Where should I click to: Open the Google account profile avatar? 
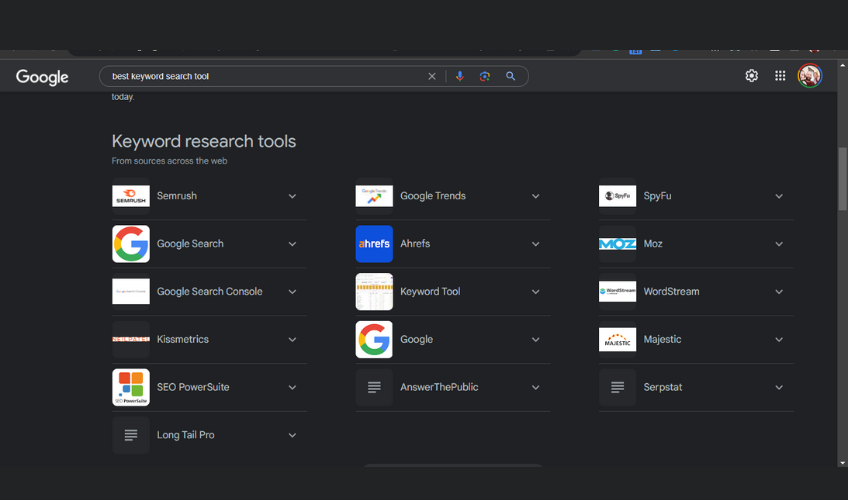pos(810,76)
